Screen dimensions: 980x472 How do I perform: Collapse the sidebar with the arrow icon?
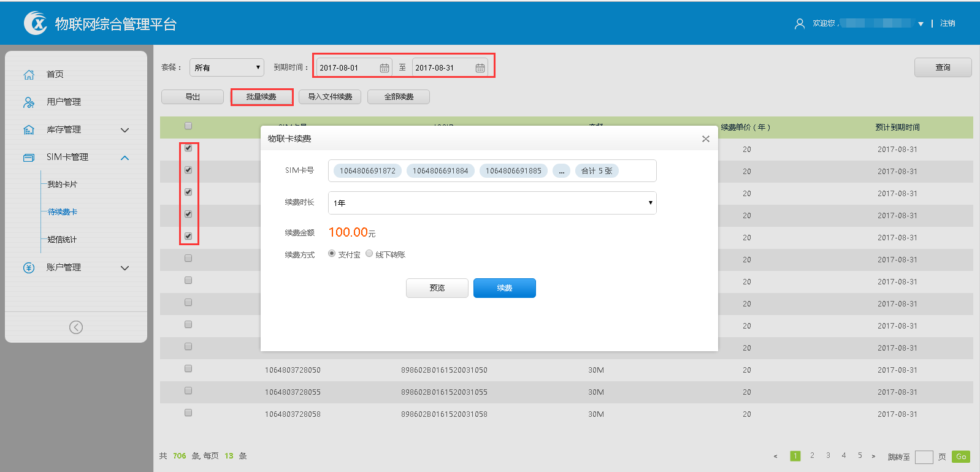click(x=76, y=327)
